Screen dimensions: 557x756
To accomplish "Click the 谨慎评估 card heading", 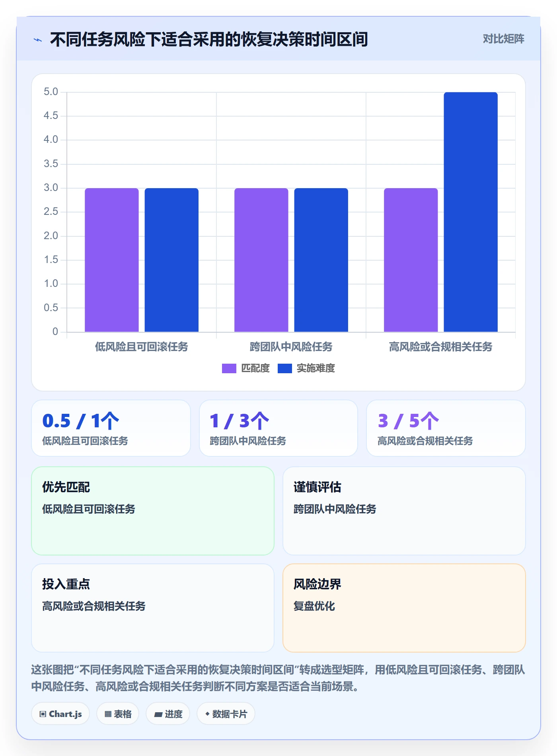I will pyautogui.click(x=317, y=487).
